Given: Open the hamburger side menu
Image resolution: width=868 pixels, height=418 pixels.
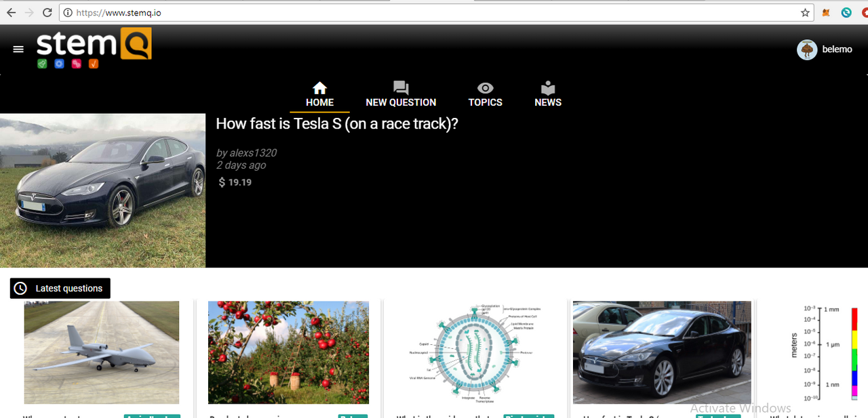Looking at the screenshot, I should tap(18, 49).
